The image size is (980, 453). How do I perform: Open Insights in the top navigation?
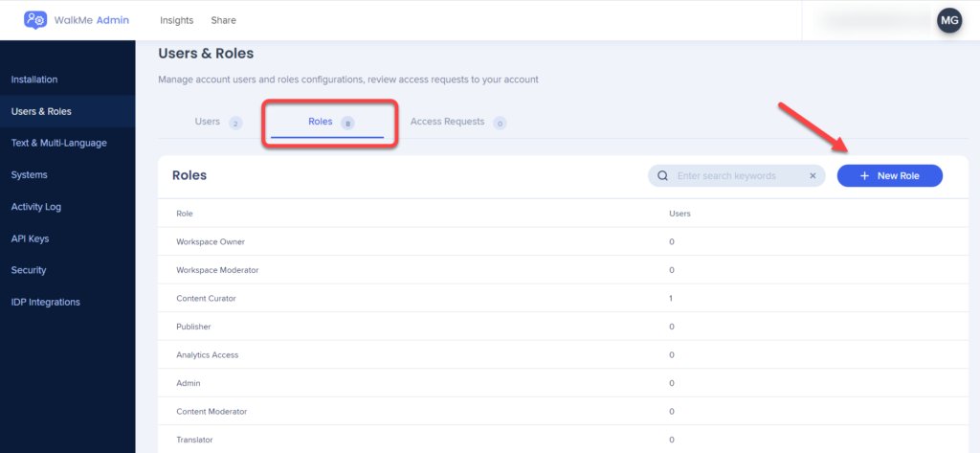pos(177,20)
